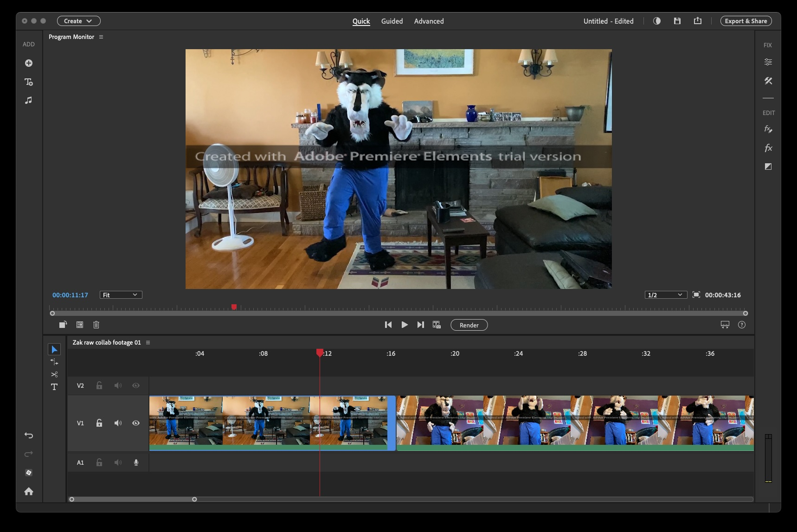Viewport: 797px width, 532px height.
Task: Click the Render button
Action: click(469, 325)
